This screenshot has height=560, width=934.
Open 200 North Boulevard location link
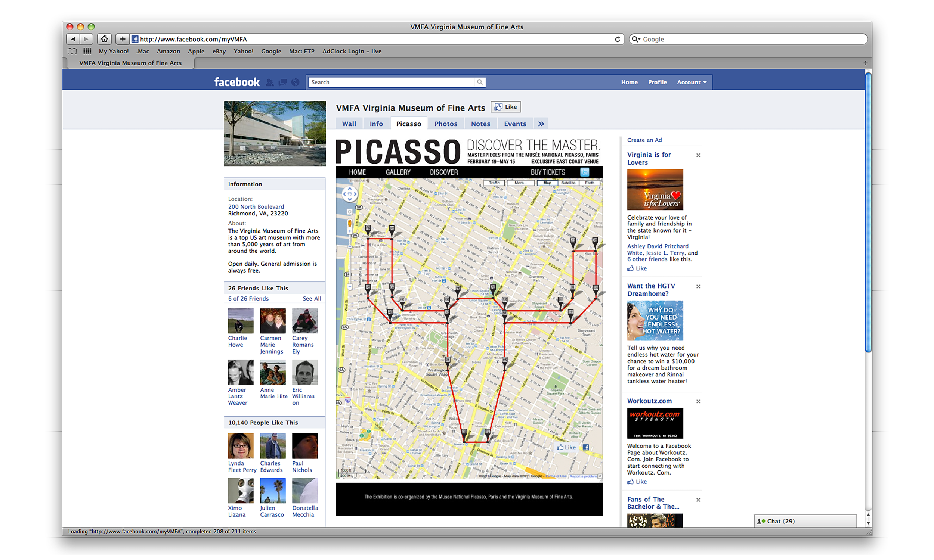[256, 207]
